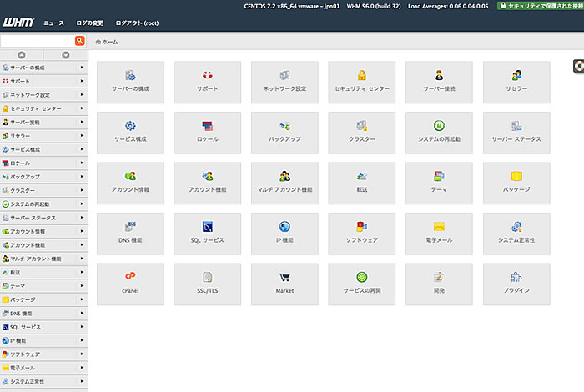Open the cPanel tile
Image resolution: width=584 pixels, height=392 pixels.
pos(130,284)
